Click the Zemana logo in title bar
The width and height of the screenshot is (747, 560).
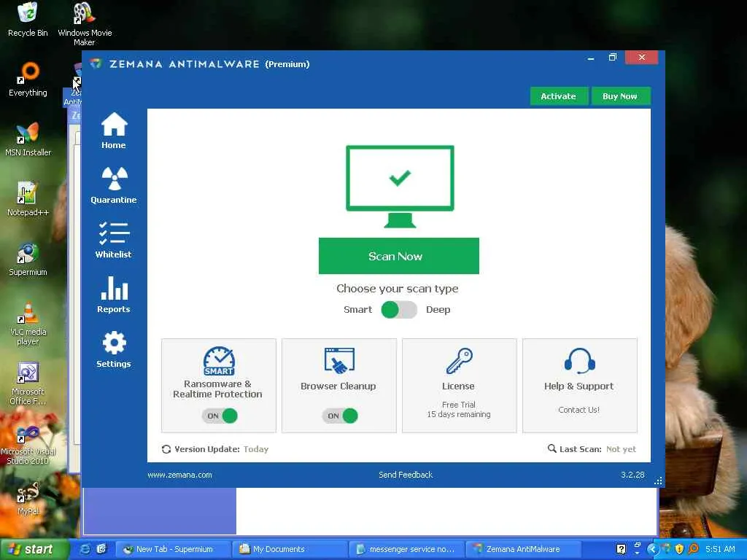(x=97, y=64)
